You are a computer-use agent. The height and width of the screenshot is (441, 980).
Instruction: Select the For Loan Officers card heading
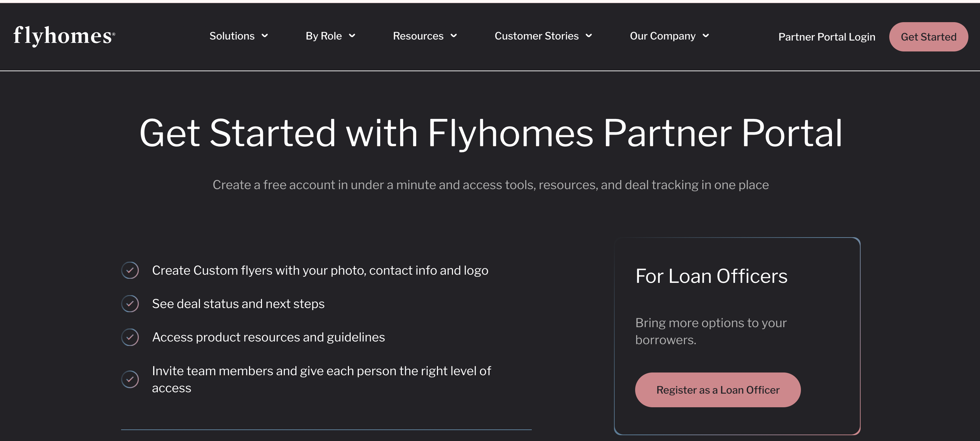pyautogui.click(x=712, y=276)
